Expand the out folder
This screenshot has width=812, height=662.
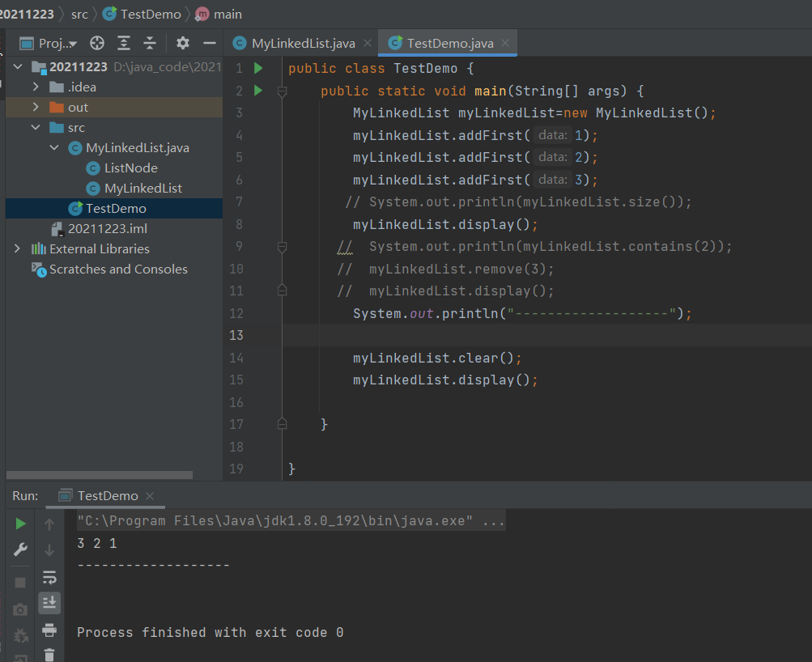(36, 107)
